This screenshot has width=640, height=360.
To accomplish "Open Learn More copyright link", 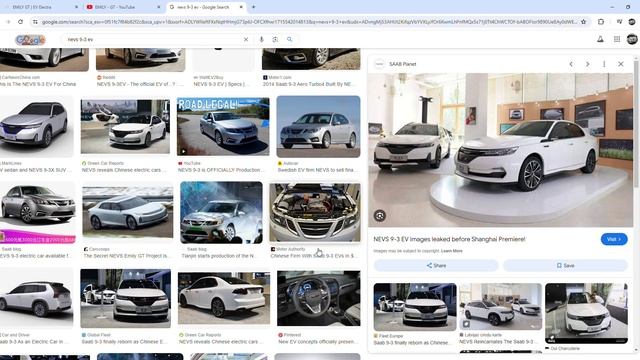I will (x=451, y=251).
